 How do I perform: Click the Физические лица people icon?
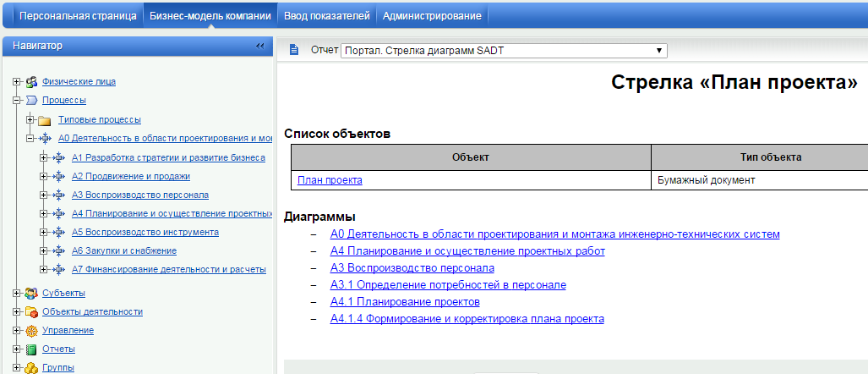pyautogui.click(x=31, y=82)
